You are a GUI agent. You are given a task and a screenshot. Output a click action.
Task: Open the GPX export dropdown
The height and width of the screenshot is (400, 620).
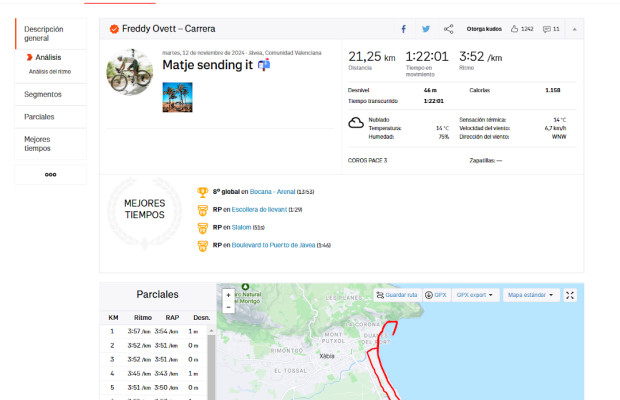click(x=475, y=295)
